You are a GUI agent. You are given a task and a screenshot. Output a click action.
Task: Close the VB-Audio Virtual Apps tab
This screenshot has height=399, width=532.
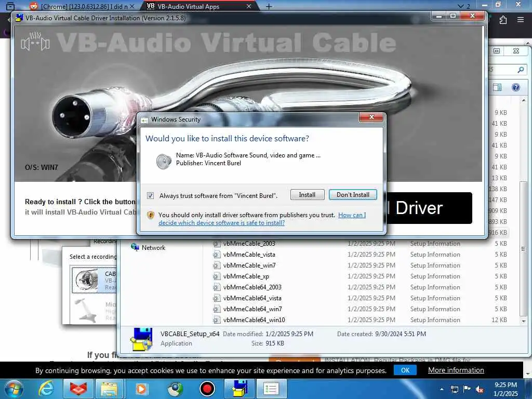[x=249, y=6]
